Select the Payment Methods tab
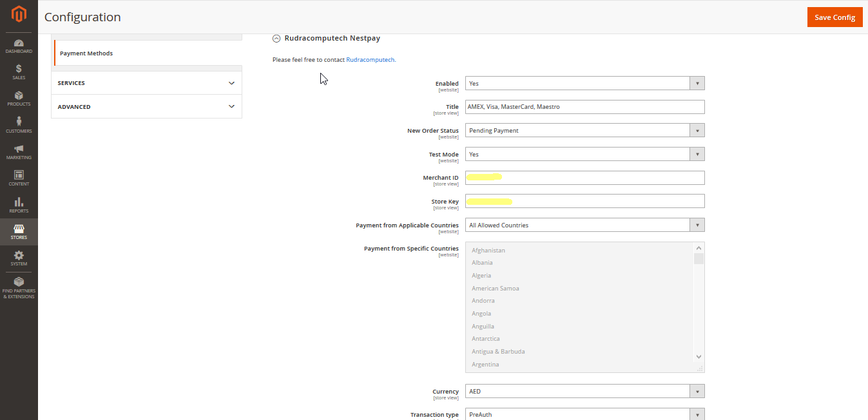Viewport: 868px width, 420px height. 148,53
